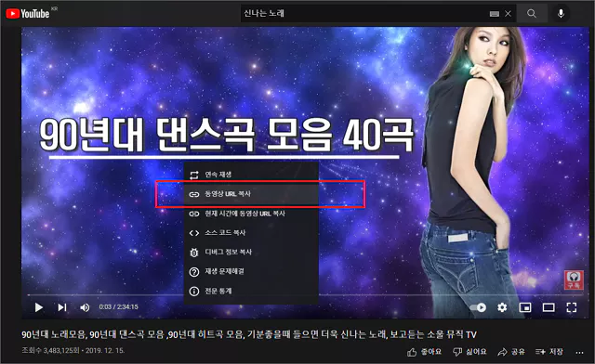Toggle the autoplay switch

(478, 307)
